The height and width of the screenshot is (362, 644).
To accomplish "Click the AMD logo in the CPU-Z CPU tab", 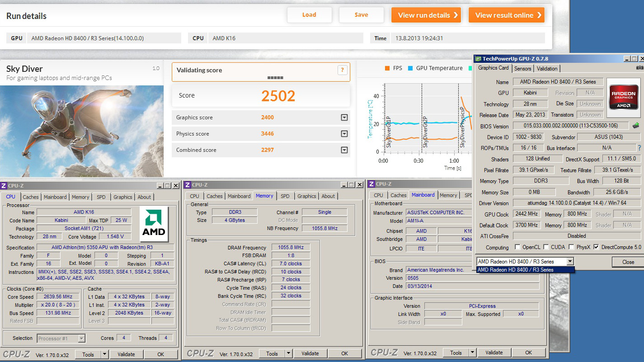I will pyautogui.click(x=154, y=224).
